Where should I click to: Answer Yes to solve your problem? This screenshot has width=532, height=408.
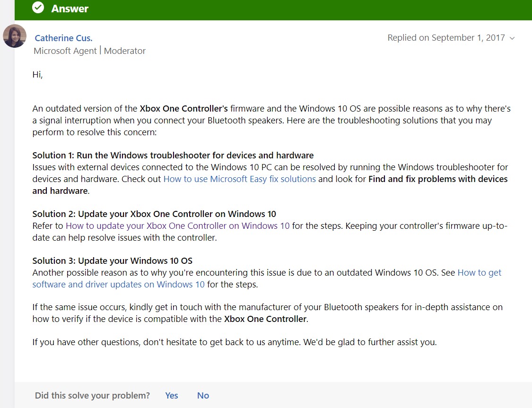pyautogui.click(x=171, y=395)
